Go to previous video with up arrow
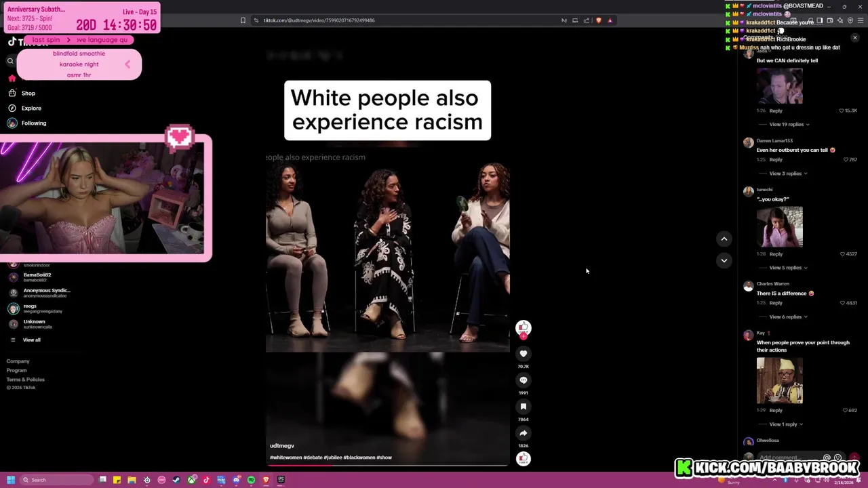The height and width of the screenshot is (488, 868). 724,239
